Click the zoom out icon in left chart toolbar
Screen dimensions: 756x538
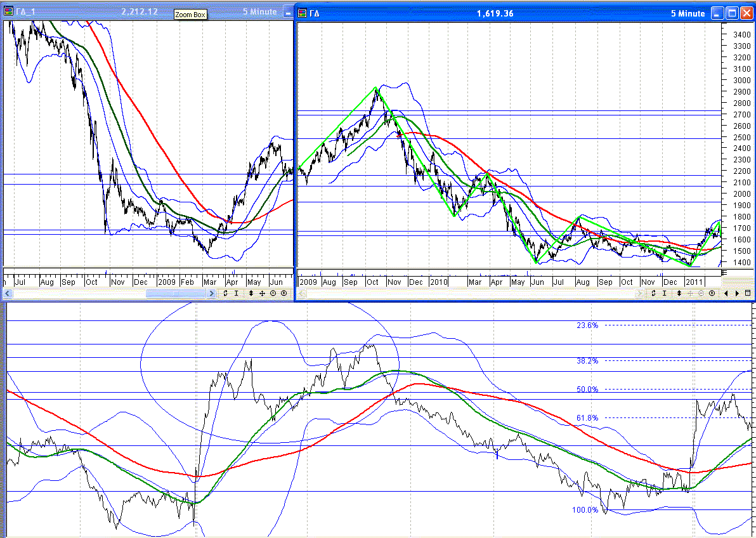[x=273, y=294]
